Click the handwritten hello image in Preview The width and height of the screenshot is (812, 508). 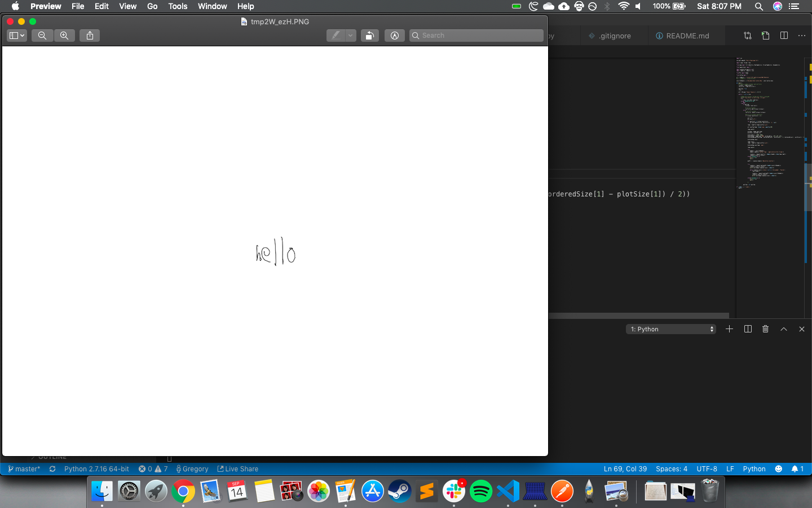point(276,252)
